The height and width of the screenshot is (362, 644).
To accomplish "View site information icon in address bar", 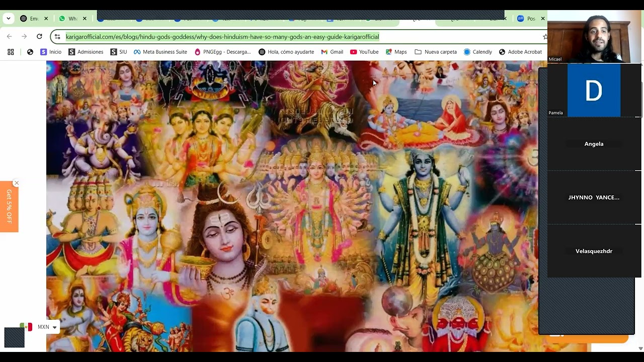I will point(57,37).
